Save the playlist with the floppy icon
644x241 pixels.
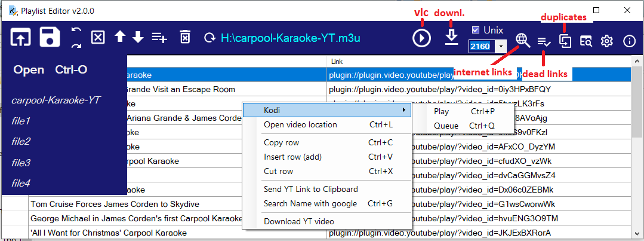click(50, 38)
